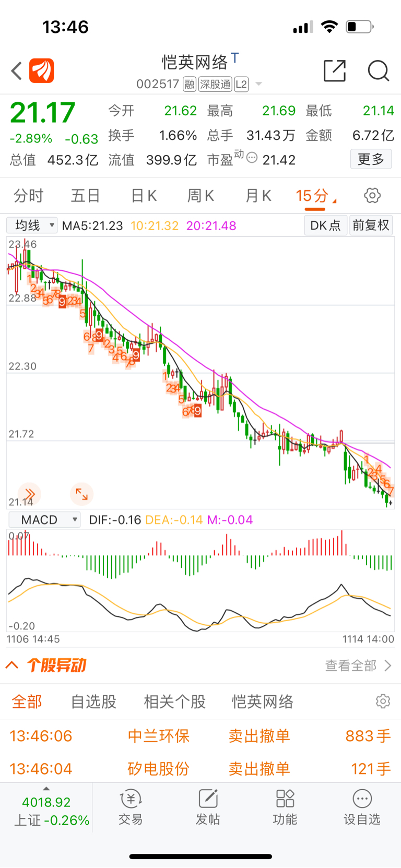Tap the 20:21.48 moving average label

211,226
